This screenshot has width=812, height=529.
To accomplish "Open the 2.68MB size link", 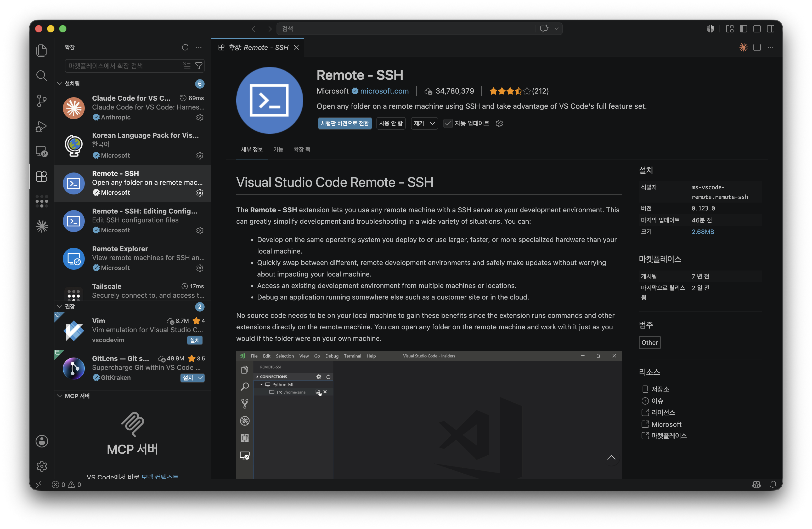I will point(703,232).
